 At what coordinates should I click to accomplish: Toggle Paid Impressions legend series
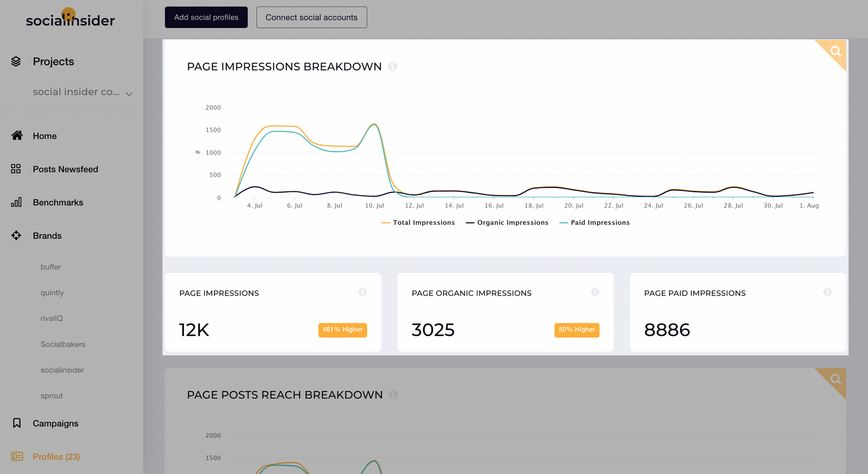[595, 223]
